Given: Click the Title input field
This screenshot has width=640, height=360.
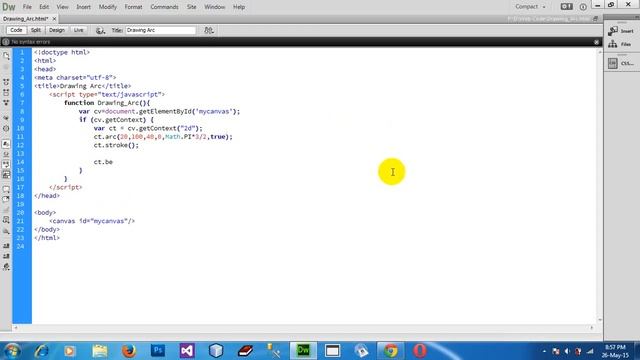Looking at the screenshot, I should (x=160, y=30).
